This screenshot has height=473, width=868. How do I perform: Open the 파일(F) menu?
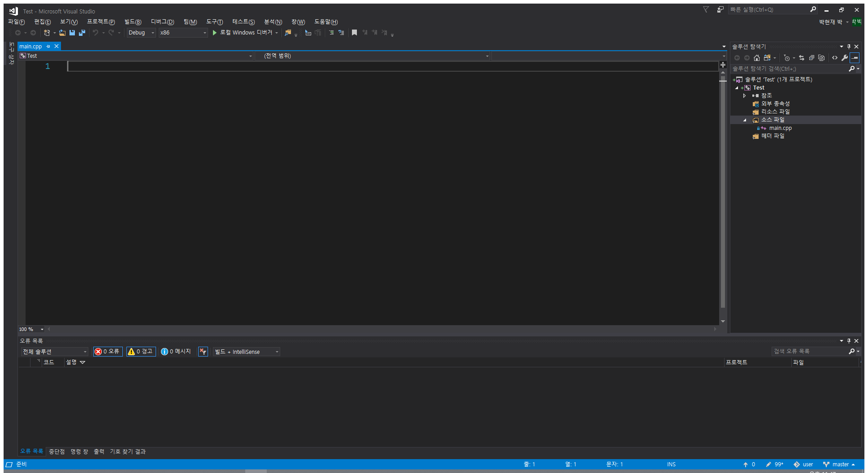click(17, 21)
